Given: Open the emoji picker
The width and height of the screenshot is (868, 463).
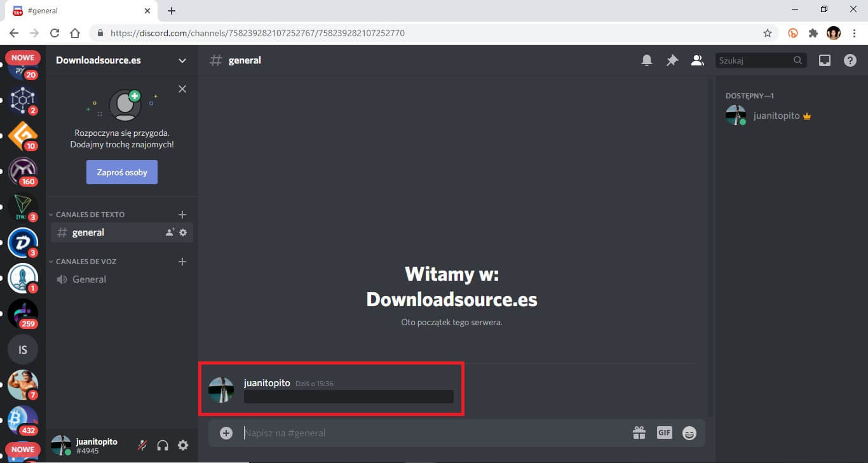Looking at the screenshot, I should pos(689,433).
